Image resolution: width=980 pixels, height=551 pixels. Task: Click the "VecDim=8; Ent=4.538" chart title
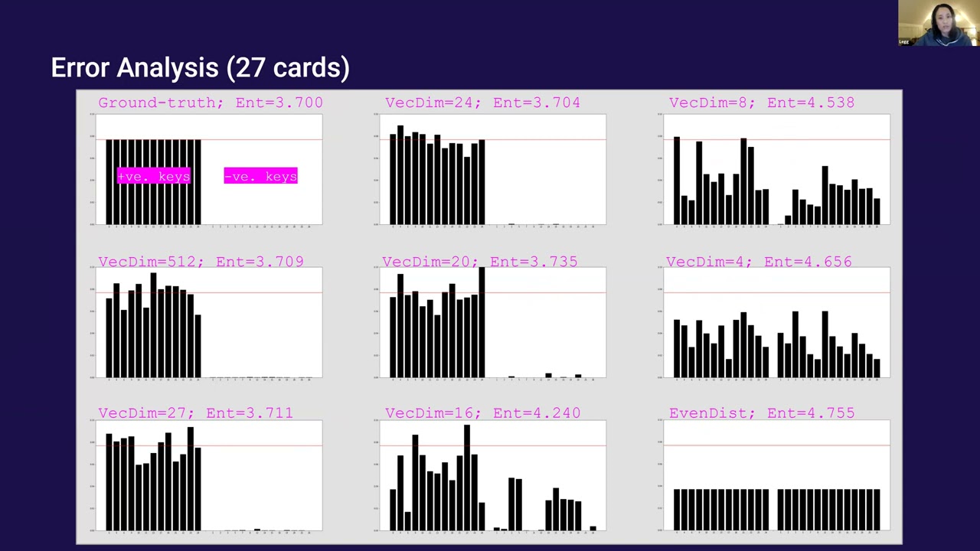[x=762, y=103]
